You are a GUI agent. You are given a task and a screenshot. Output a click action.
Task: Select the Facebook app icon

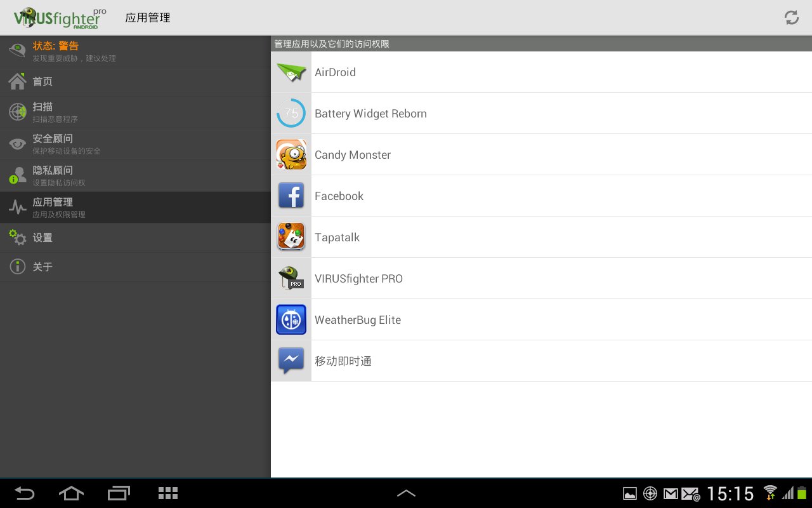tap(291, 196)
